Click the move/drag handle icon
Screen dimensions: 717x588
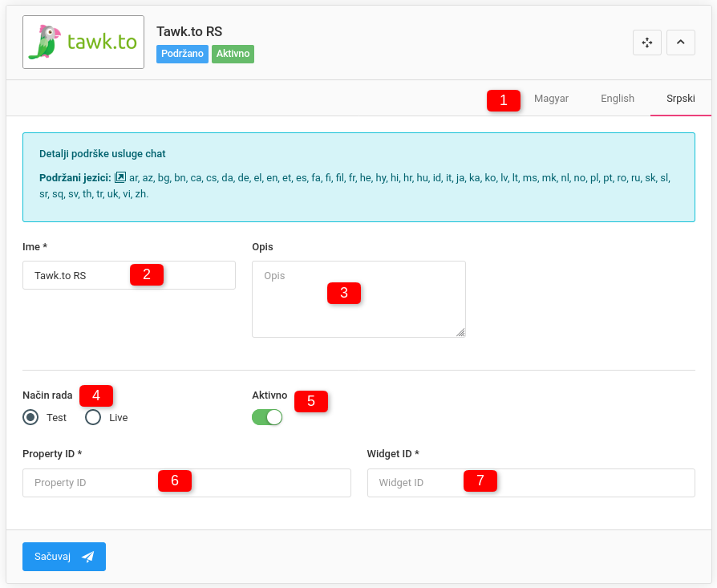coord(646,43)
